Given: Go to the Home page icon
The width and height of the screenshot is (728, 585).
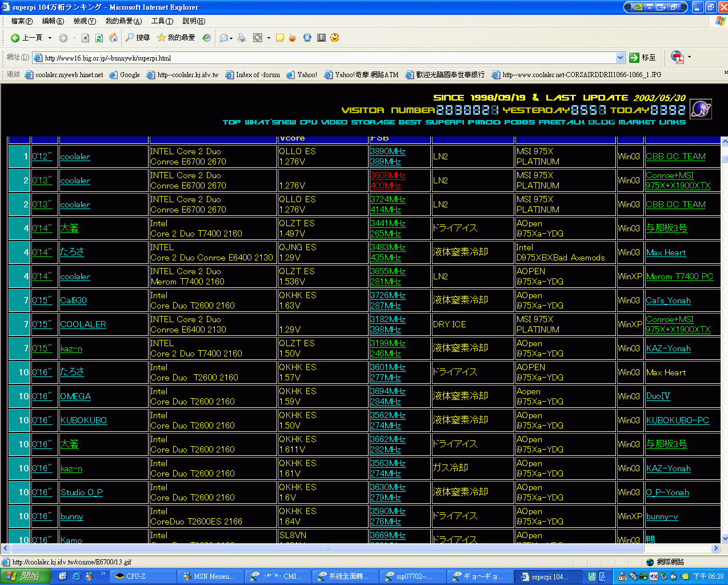Looking at the screenshot, I should [x=113, y=38].
